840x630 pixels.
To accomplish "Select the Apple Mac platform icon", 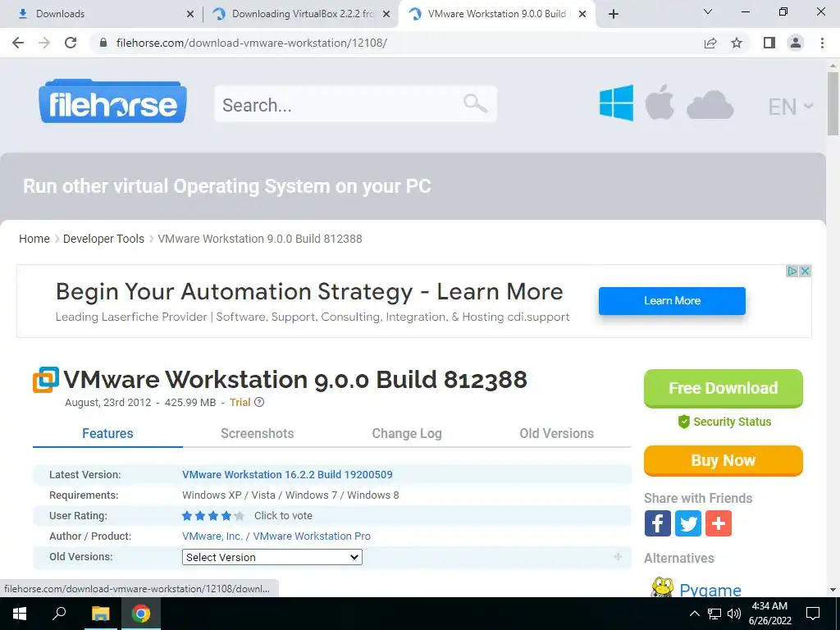I will (660, 102).
